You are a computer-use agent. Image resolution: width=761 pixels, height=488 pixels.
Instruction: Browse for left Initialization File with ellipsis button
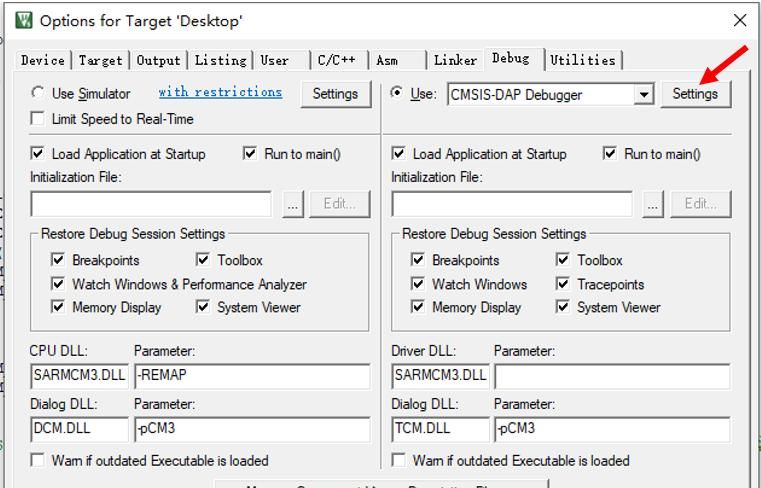click(293, 204)
